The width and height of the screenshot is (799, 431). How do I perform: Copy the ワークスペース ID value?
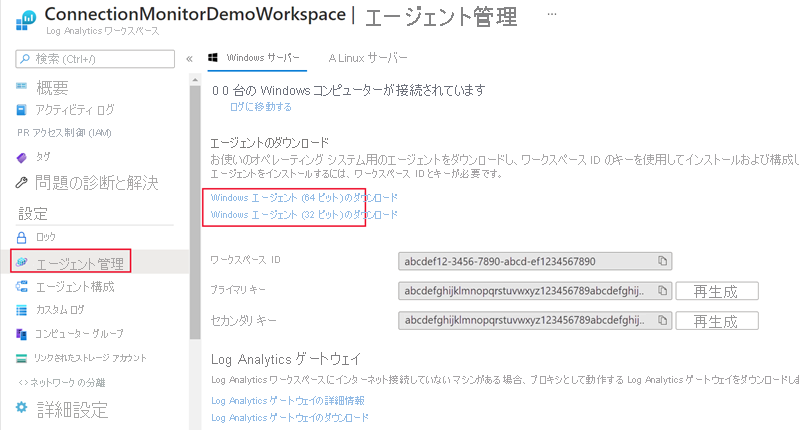pyautogui.click(x=662, y=261)
